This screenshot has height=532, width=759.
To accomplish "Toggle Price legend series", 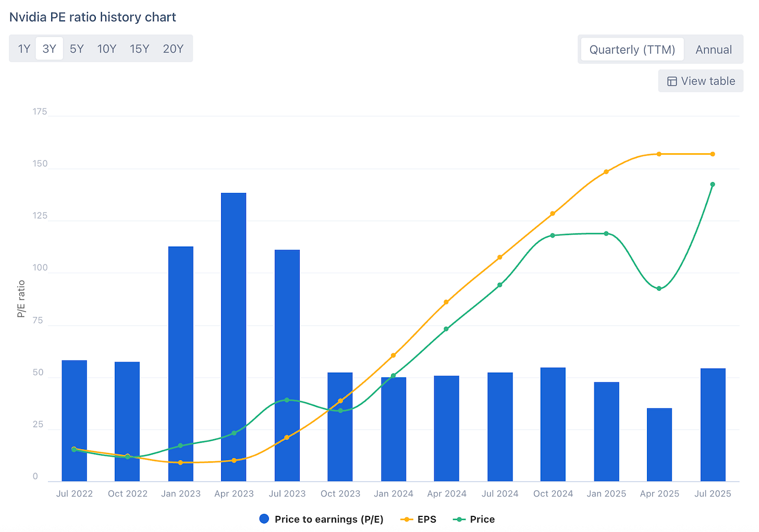I will [474, 519].
